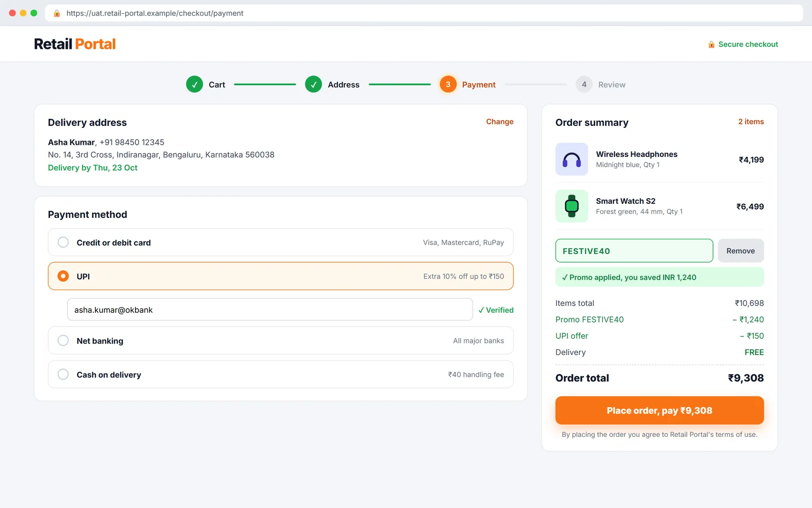812x508 pixels.
Task: Click the Promo FESTIVE40 discount row label
Action: (589, 320)
